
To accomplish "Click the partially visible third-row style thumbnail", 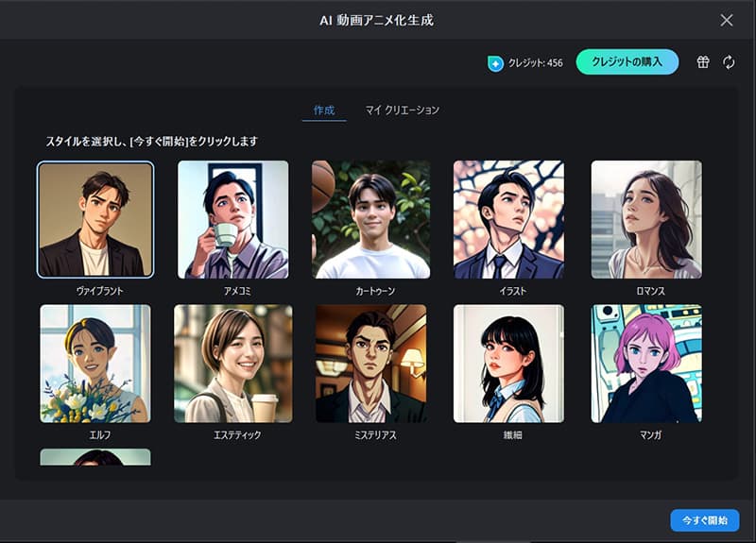I will click(x=95, y=457).
